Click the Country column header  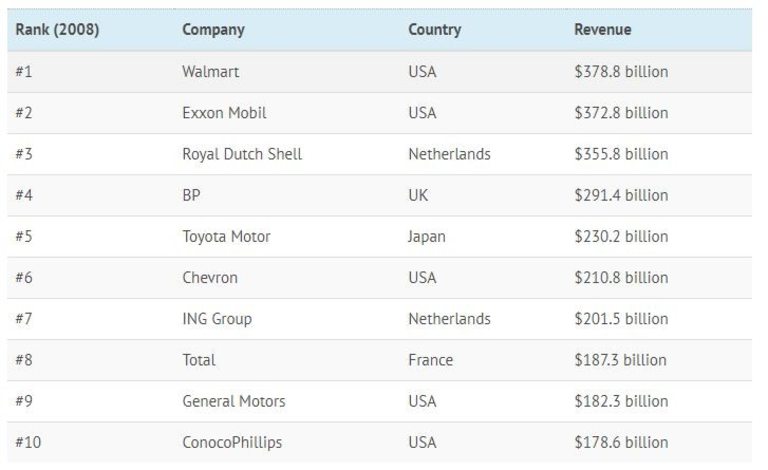click(434, 30)
